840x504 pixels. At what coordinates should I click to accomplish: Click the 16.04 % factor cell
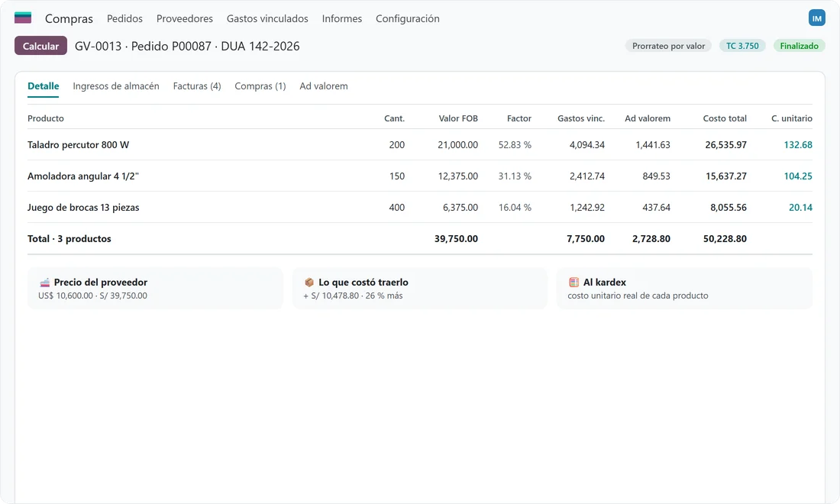coord(515,207)
